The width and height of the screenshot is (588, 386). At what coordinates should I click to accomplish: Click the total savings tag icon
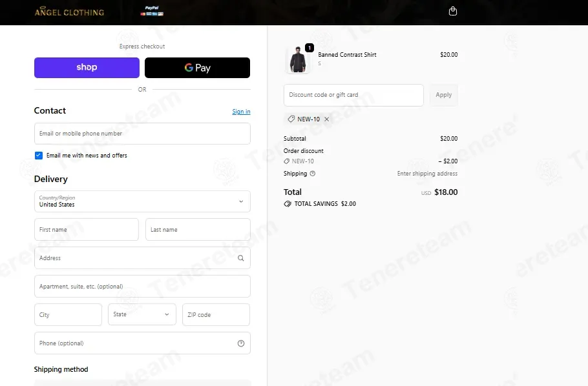(288, 204)
